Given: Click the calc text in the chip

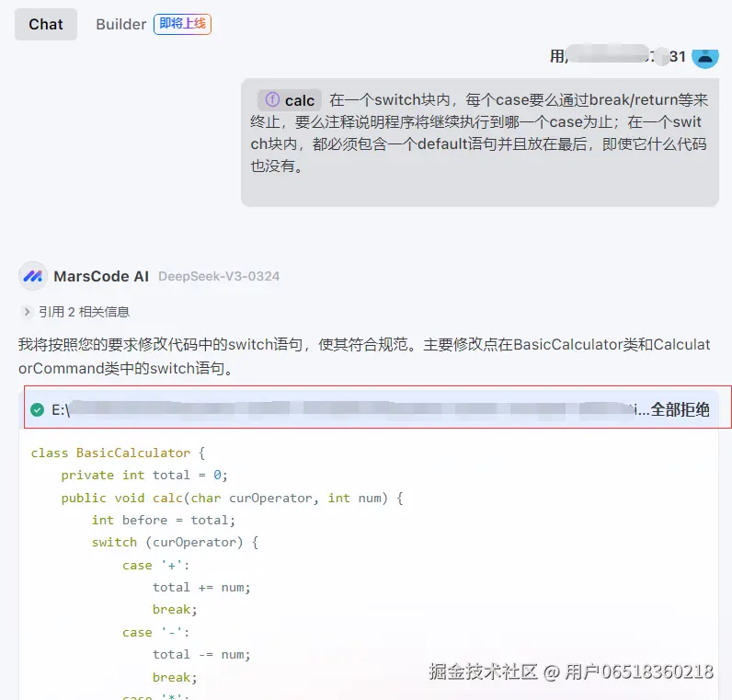Looking at the screenshot, I should [x=300, y=100].
